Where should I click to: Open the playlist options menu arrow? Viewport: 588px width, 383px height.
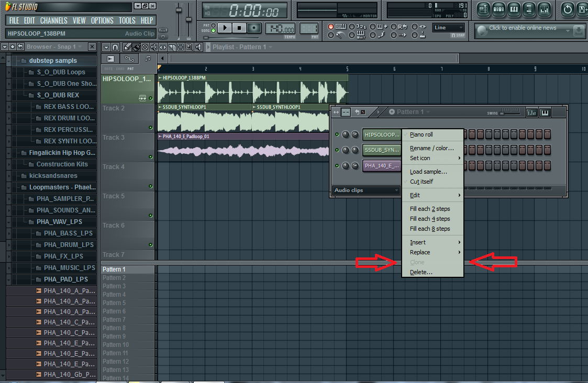point(106,47)
